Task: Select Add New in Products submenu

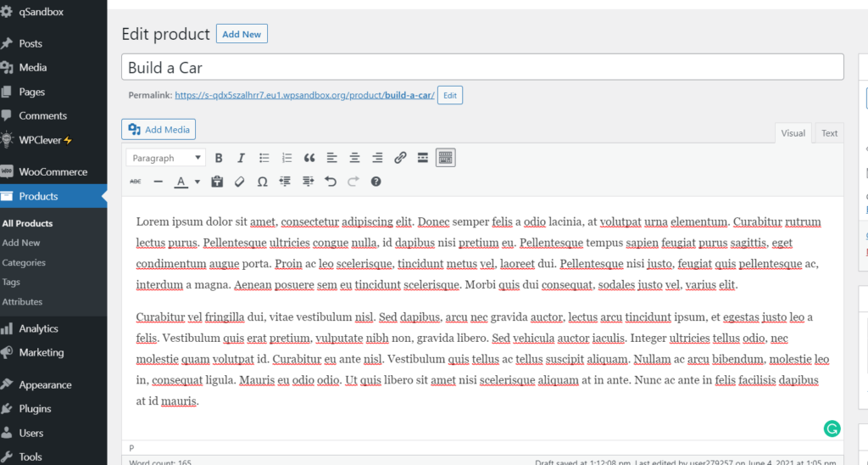Action: [x=21, y=243]
